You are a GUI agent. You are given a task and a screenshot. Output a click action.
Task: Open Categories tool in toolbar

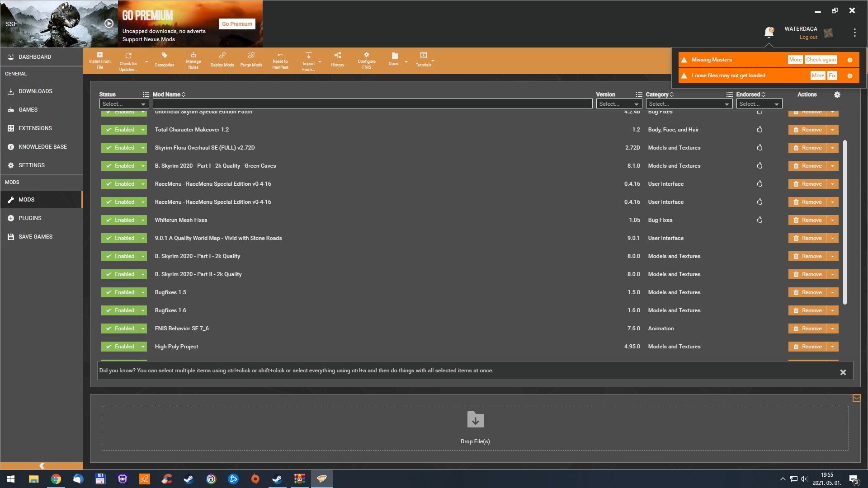click(x=164, y=61)
